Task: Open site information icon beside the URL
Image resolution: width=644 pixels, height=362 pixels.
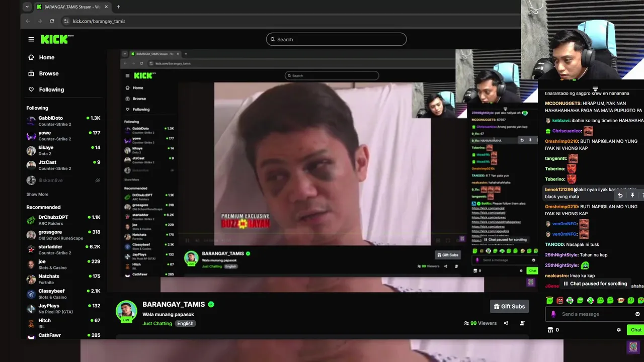Action: coord(66,21)
